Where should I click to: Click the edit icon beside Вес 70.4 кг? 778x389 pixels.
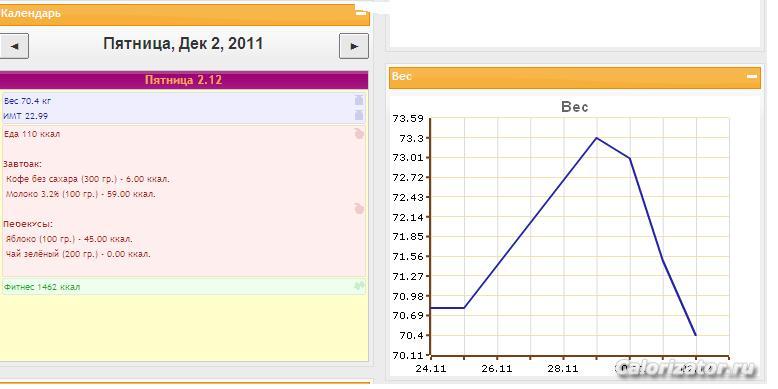coord(359,100)
